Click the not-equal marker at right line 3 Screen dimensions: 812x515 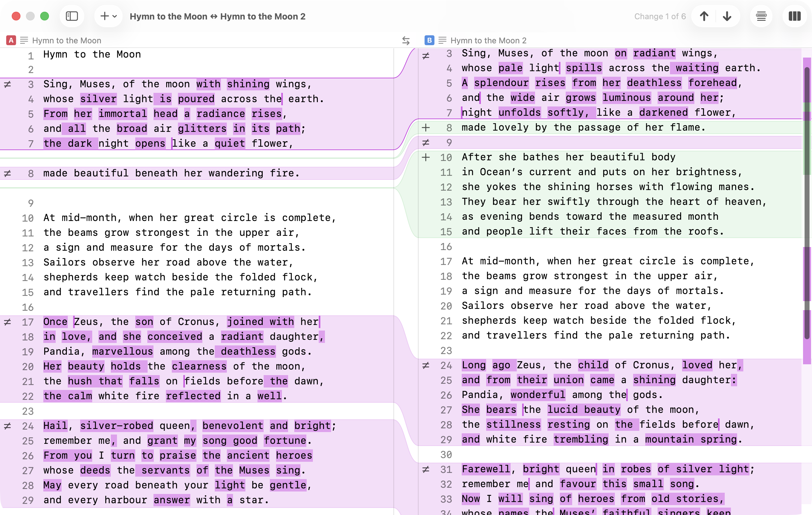(x=426, y=56)
